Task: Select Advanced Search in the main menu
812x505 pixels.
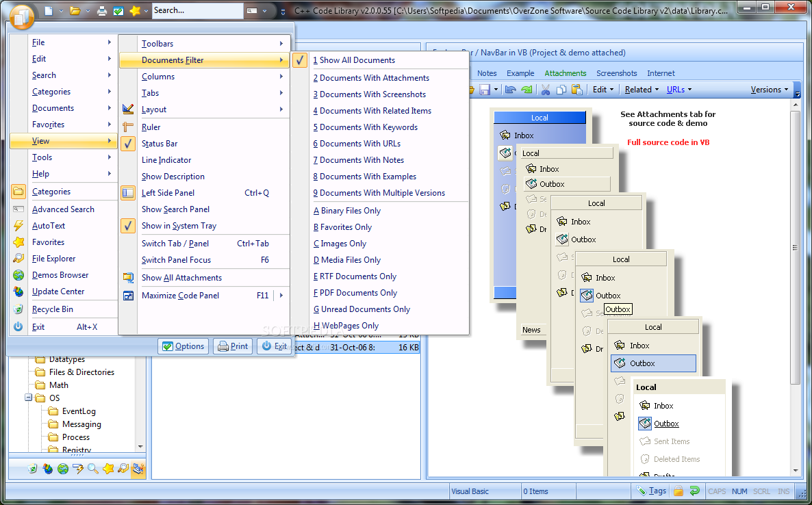Action: point(64,209)
